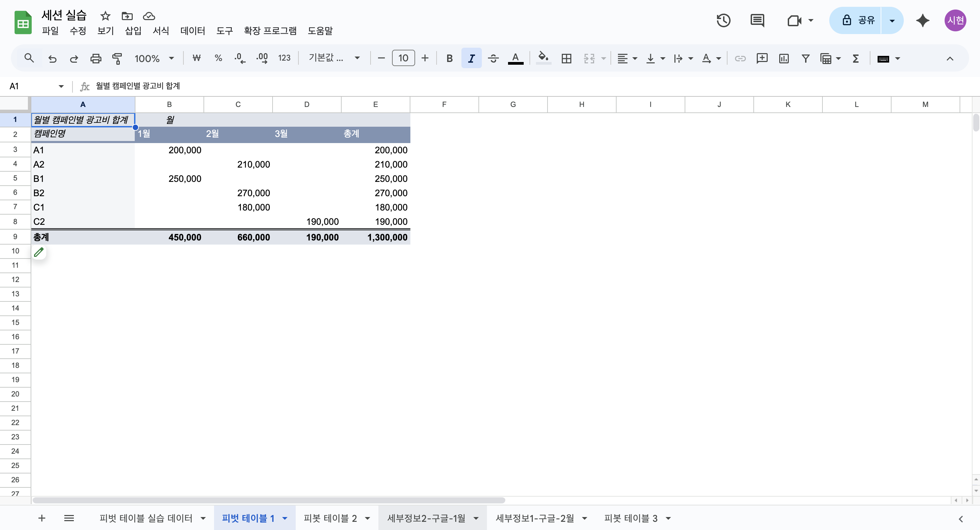Open the 데이터 menu
The height and width of the screenshot is (530, 980).
pos(193,30)
